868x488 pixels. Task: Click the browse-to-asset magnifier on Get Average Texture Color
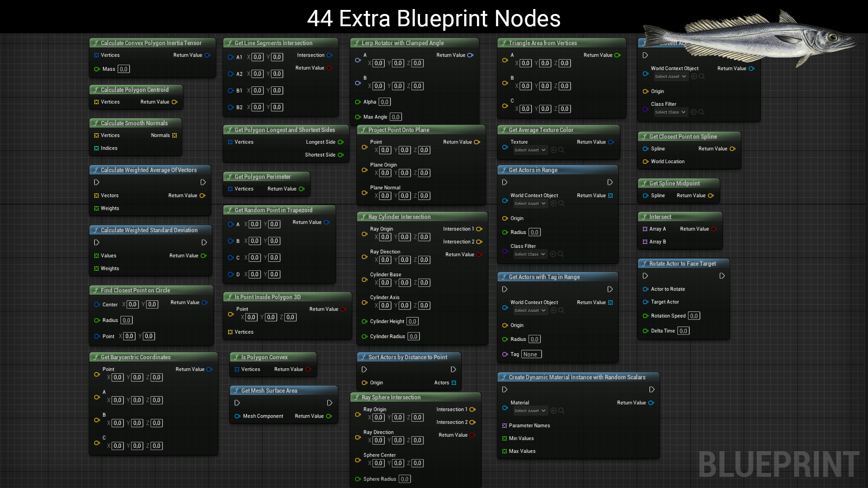coord(561,150)
